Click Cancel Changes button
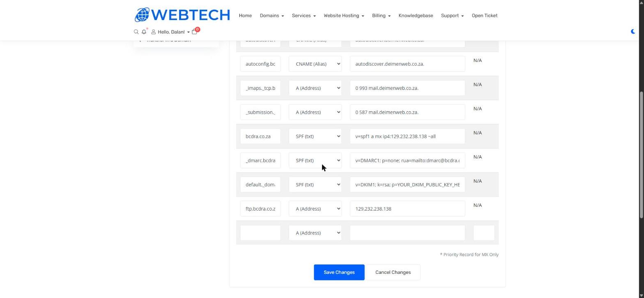 [393, 273]
